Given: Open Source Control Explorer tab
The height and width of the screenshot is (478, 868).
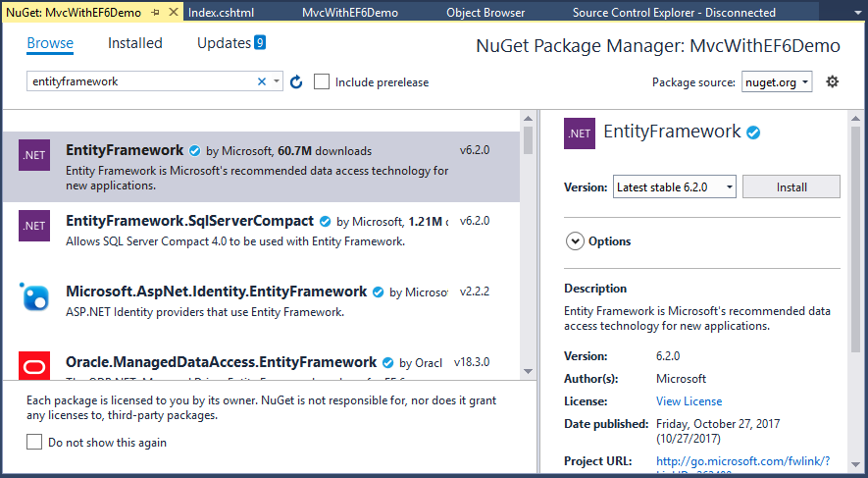Looking at the screenshot, I should [674, 12].
